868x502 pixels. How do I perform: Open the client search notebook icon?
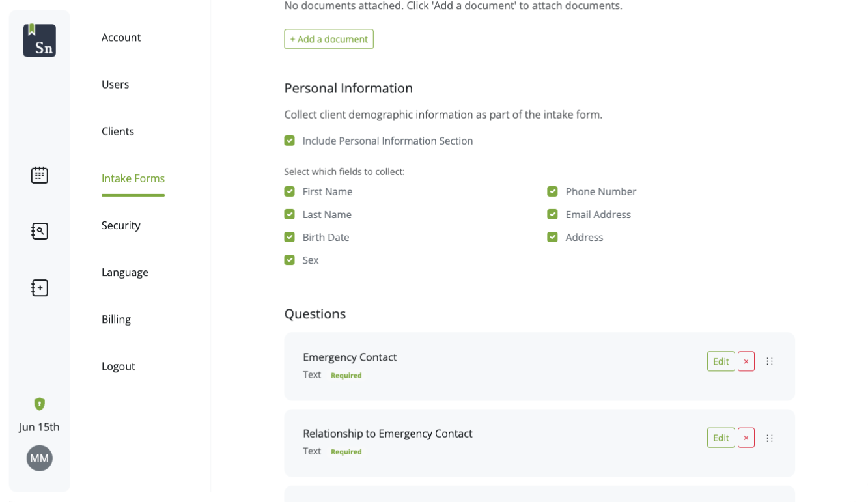pos(40,230)
